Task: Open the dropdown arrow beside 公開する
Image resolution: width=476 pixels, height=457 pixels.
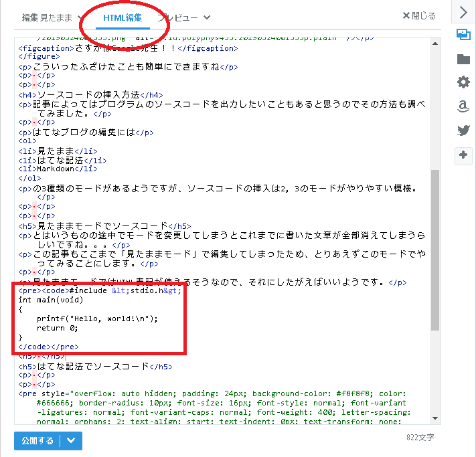Action: (71, 441)
